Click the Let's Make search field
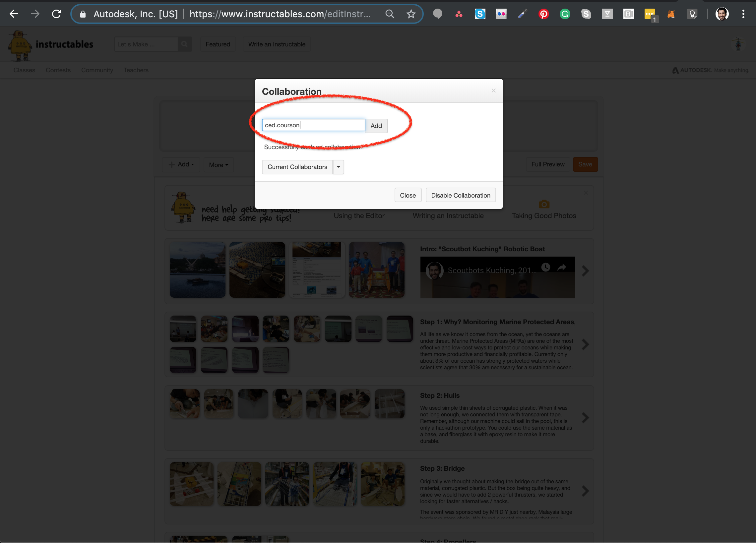Image resolution: width=756 pixels, height=543 pixels. pos(146,44)
